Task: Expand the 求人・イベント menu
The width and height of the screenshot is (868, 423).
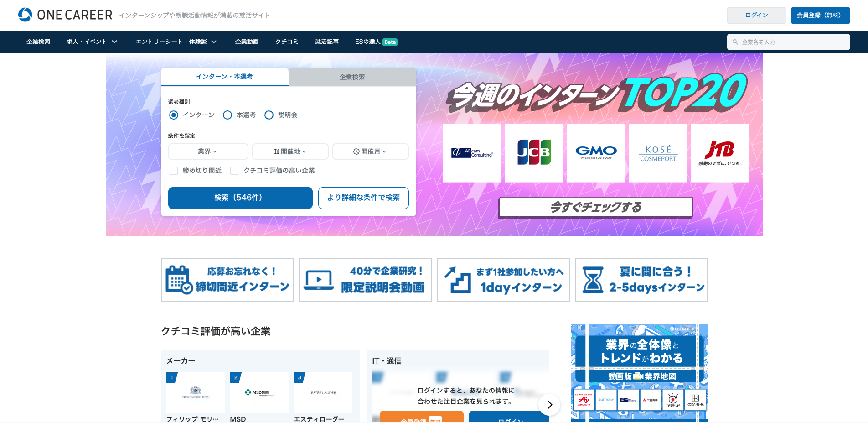Action: pyautogui.click(x=92, y=42)
